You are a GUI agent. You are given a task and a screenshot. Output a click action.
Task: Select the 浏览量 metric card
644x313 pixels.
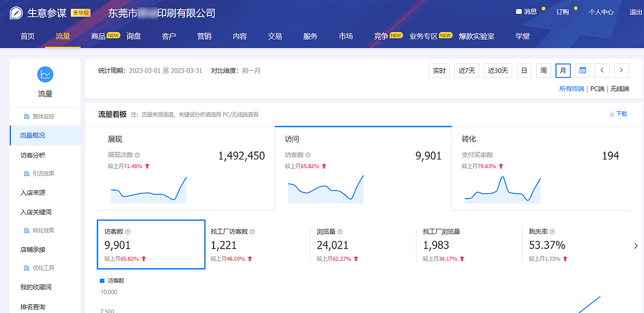(x=363, y=244)
